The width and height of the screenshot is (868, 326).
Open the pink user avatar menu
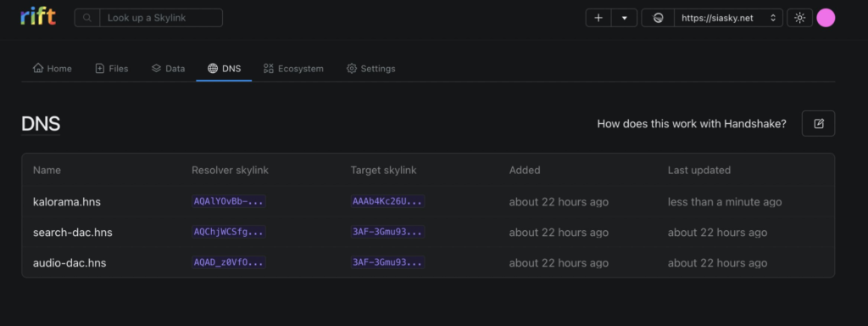coord(826,18)
